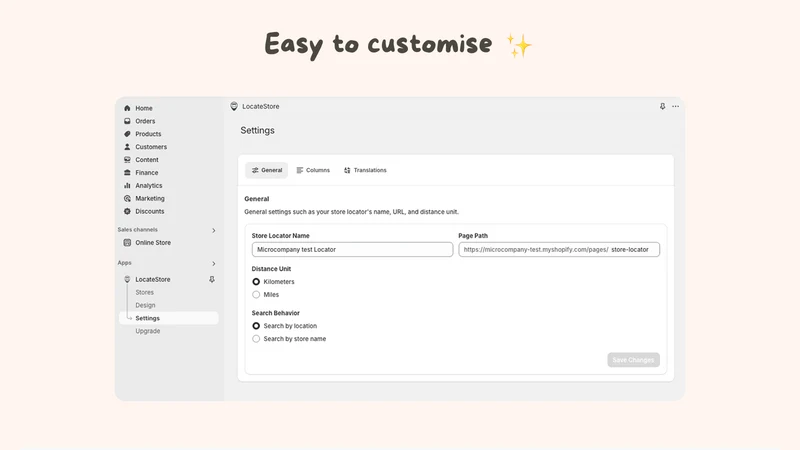Open the Discounts page link

(x=150, y=211)
